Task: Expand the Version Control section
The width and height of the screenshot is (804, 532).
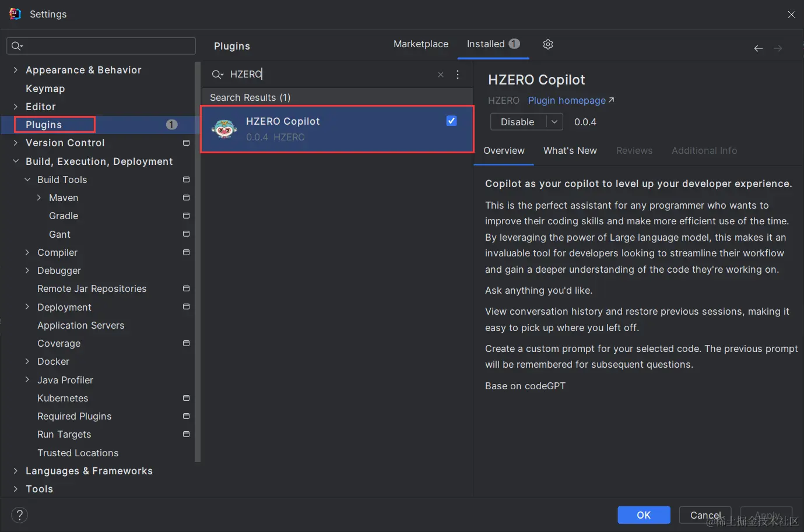Action: pyautogui.click(x=15, y=143)
